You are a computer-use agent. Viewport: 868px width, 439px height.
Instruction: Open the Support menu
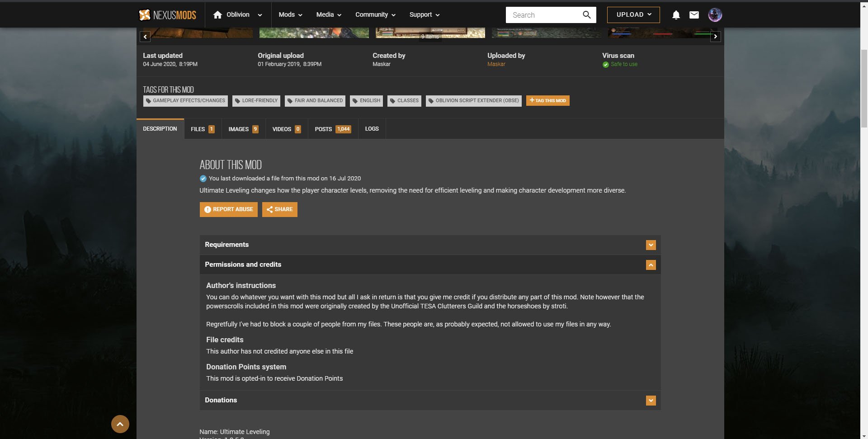coord(425,15)
